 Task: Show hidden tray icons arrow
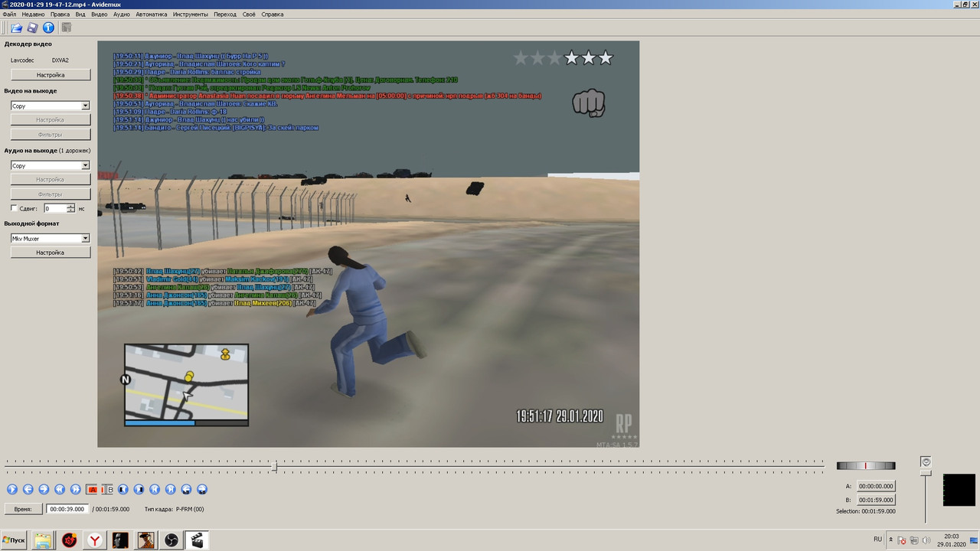[x=891, y=540]
